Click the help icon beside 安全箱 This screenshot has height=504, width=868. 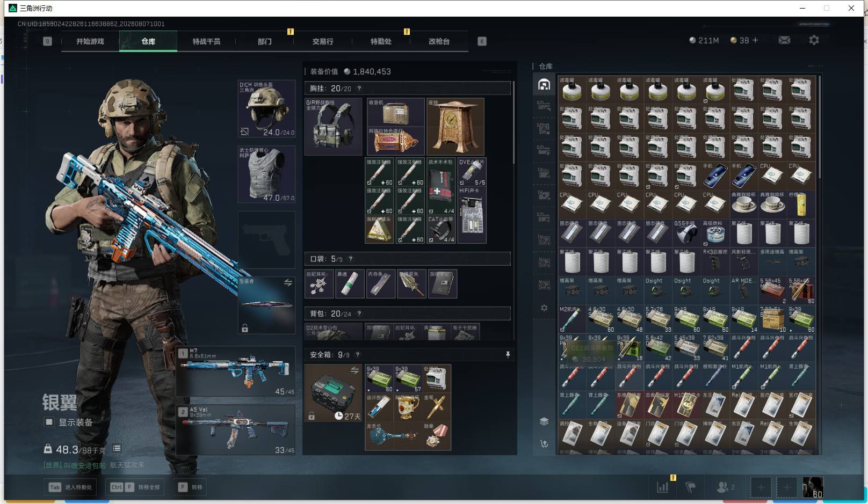click(x=358, y=355)
